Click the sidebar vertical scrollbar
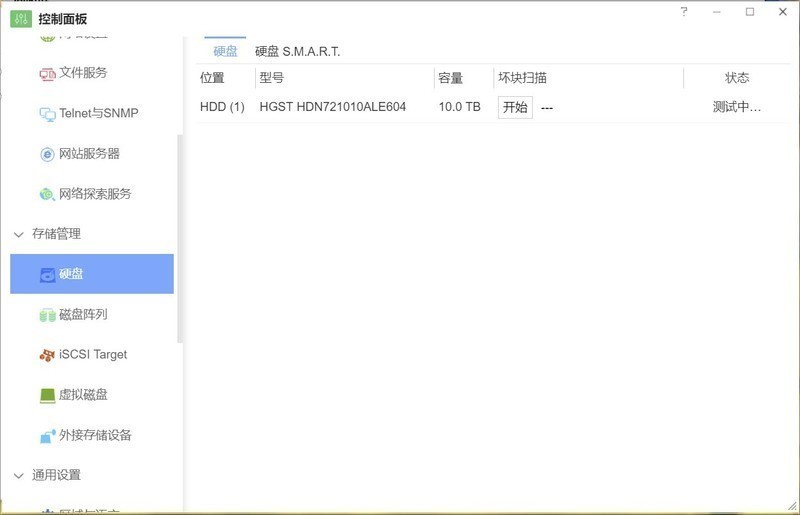 pyautogui.click(x=180, y=238)
